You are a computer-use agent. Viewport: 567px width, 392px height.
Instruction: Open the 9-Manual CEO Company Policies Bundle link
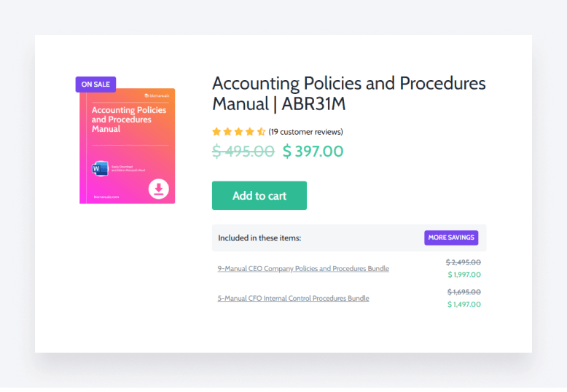coord(303,268)
